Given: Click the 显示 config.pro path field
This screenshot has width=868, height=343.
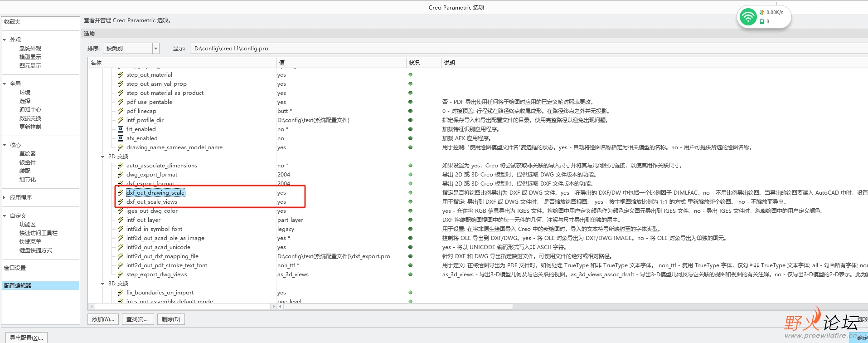Looking at the screenshot, I should pyautogui.click(x=529, y=49).
